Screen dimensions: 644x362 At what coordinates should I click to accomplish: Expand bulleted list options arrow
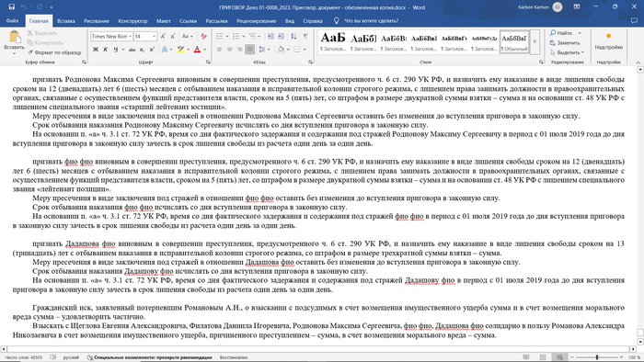[227, 37]
